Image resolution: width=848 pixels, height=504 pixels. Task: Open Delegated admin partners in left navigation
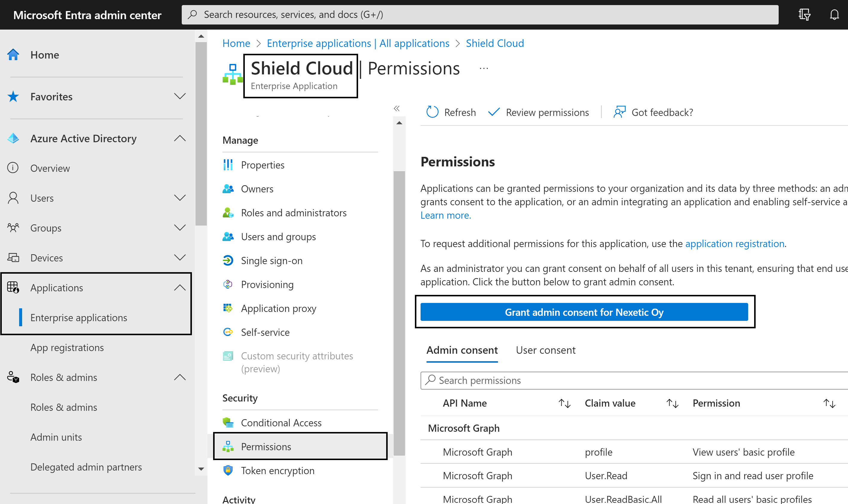coord(86,467)
